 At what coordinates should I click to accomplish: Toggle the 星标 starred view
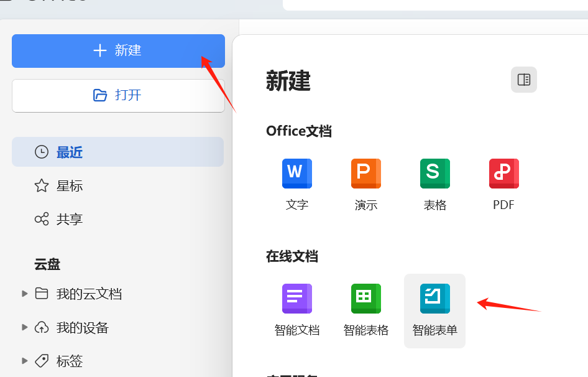click(x=70, y=185)
